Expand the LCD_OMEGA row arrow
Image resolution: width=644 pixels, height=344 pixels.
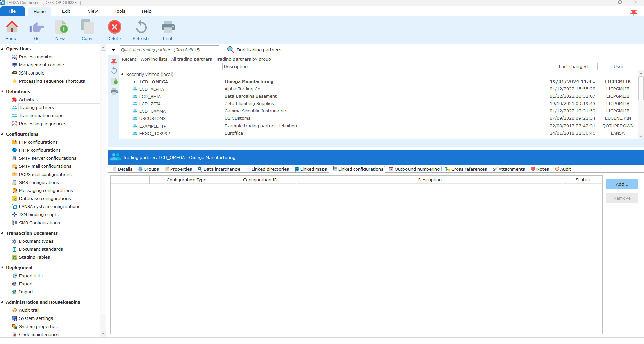click(135, 82)
